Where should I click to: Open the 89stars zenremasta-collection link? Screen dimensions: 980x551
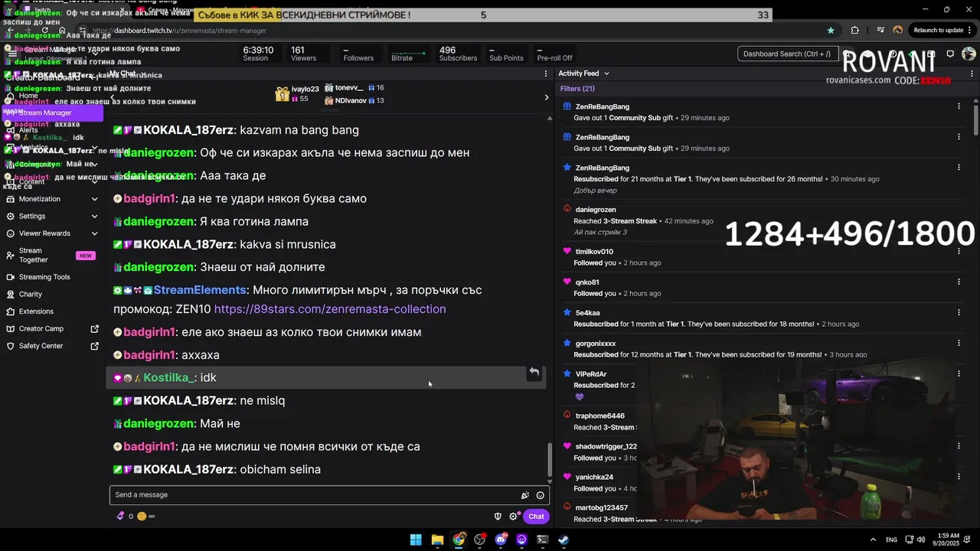coord(330,309)
